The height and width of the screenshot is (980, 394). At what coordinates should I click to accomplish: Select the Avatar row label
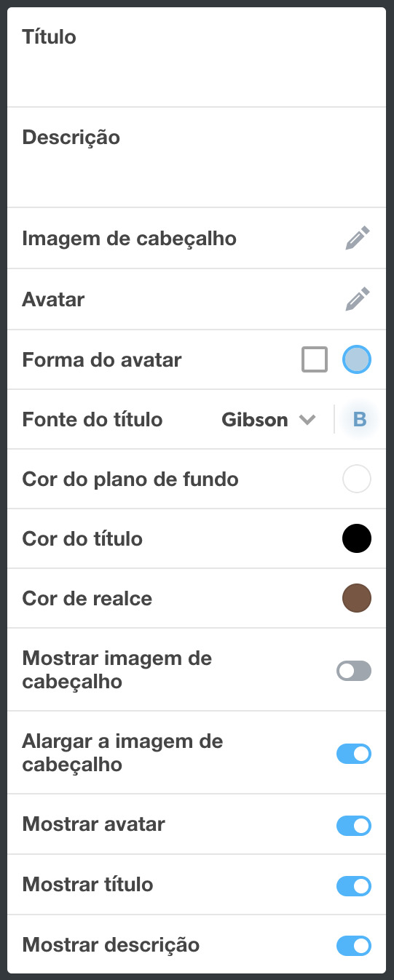click(53, 299)
